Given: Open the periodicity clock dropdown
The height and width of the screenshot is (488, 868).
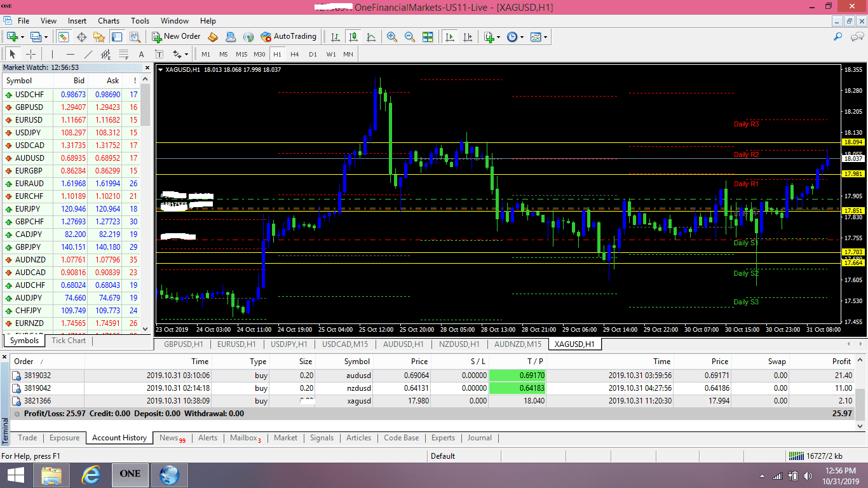Looking at the screenshot, I should (x=515, y=37).
